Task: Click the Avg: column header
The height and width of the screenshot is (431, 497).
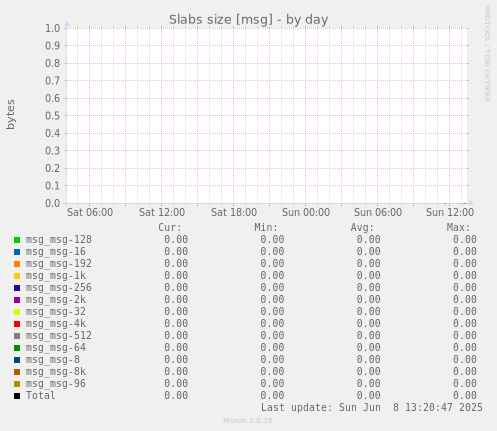Action: pyautogui.click(x=362, y=228)
